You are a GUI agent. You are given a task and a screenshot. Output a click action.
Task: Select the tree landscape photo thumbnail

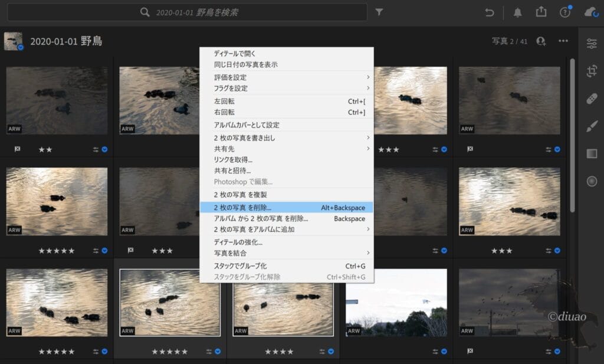(x=396, y=303)
